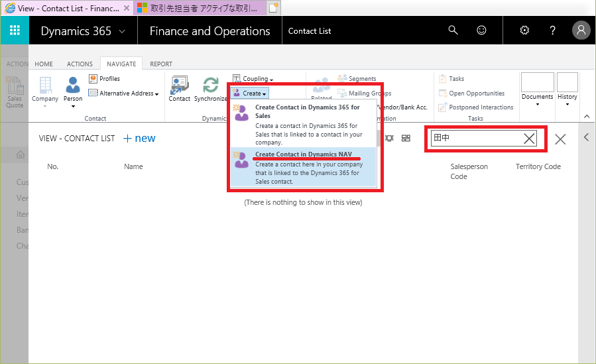Expand the Dynamics 365 dropdown chevron
This screenshot has height=364, width=596.
click(122, 31)
